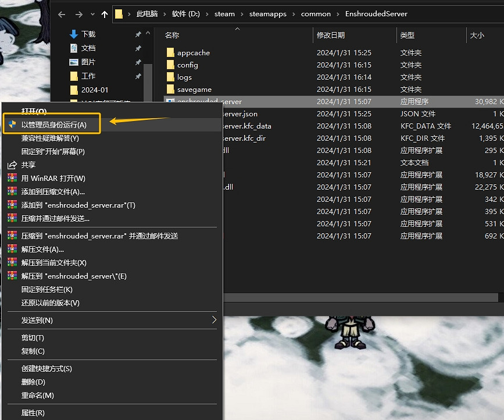Viewport: 504px width, 420px height.
Task: Sort by the 修改日期 column header
Action: [331, 35]
